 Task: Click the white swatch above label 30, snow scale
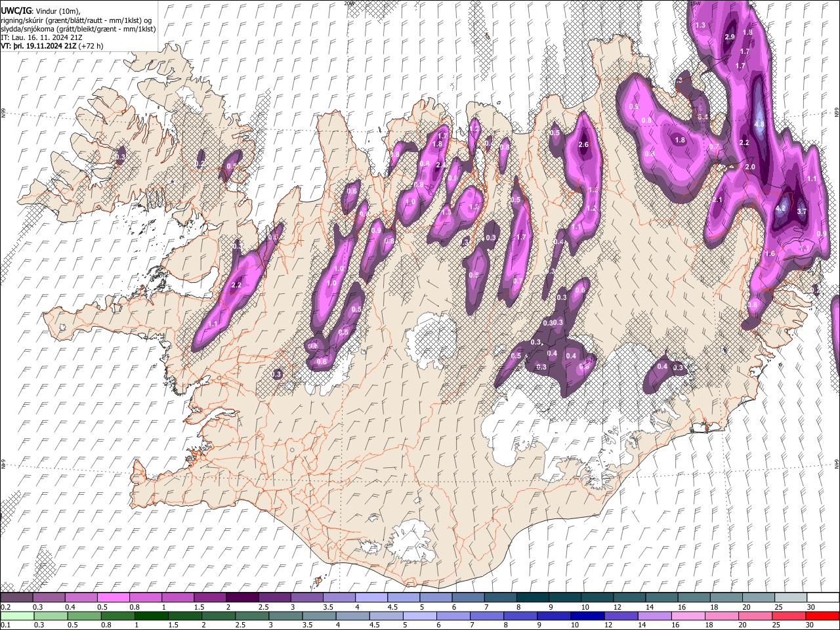(x=824, y=597)
